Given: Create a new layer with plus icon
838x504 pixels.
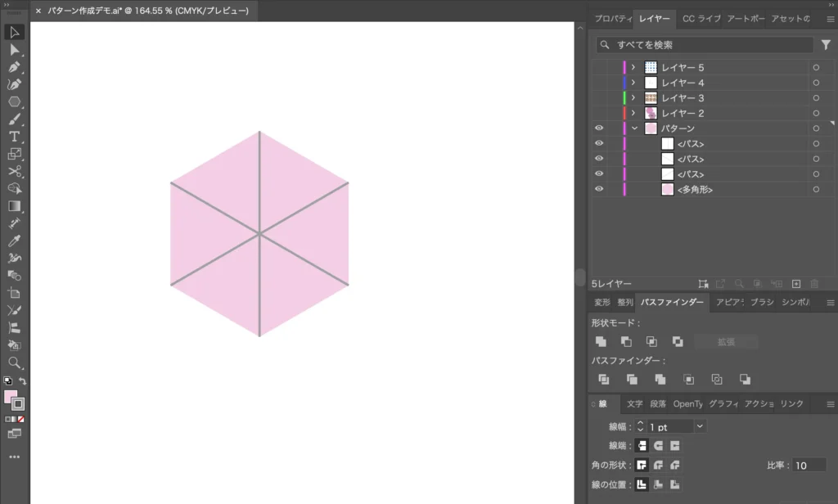Looking at the screenshot, I should point(796,284).
